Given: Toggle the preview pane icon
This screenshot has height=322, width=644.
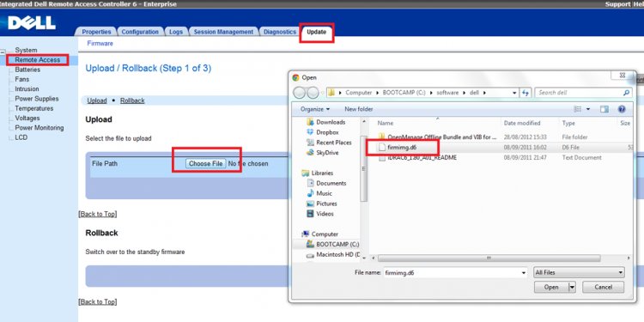Looking at the screenshot, I should [605, 109].
